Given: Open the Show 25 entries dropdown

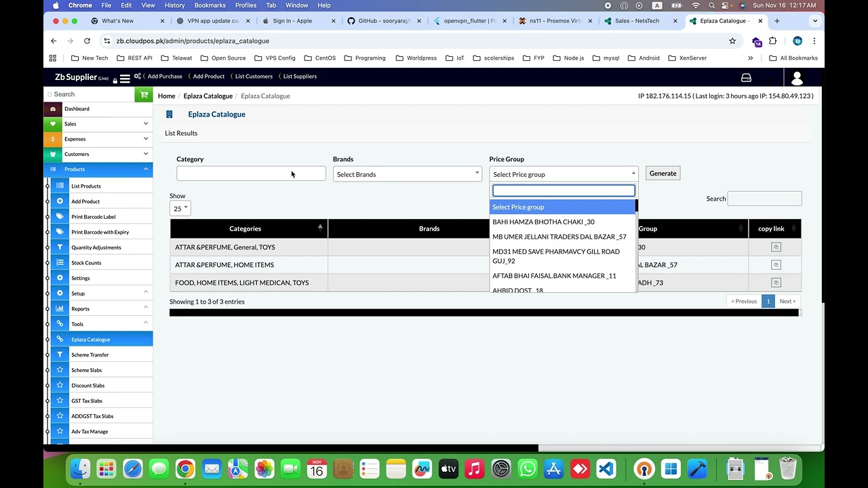Looking at the screenshot, I should 180,209.
